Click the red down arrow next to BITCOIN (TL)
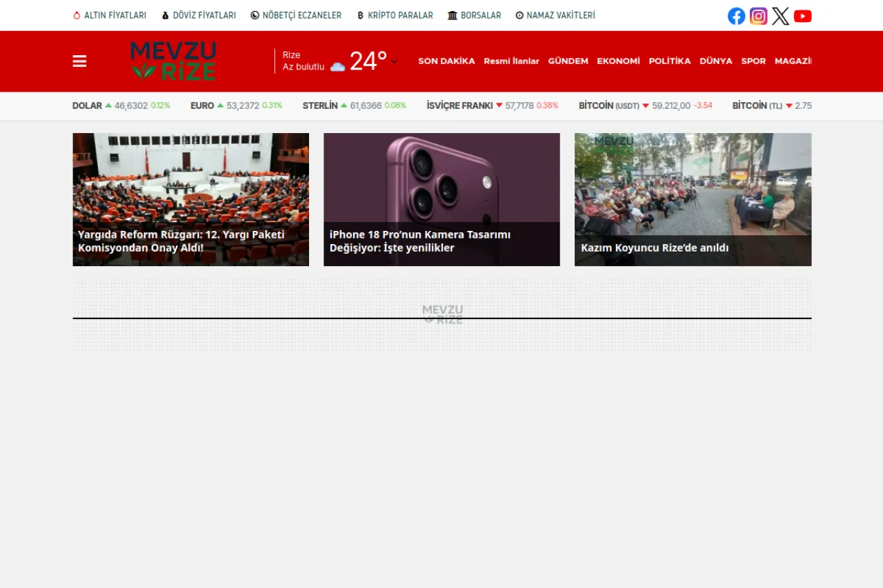Screen dimensions: 883x588 point(789,105)
